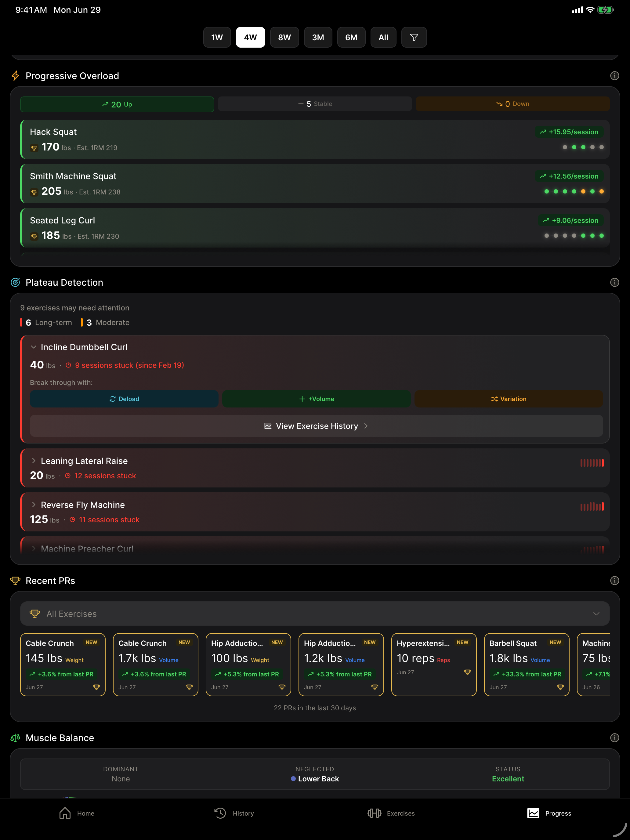Tap the Recent PRs trophy header icon
This screenshot has height=840, width=630.
tap(15, 581)
